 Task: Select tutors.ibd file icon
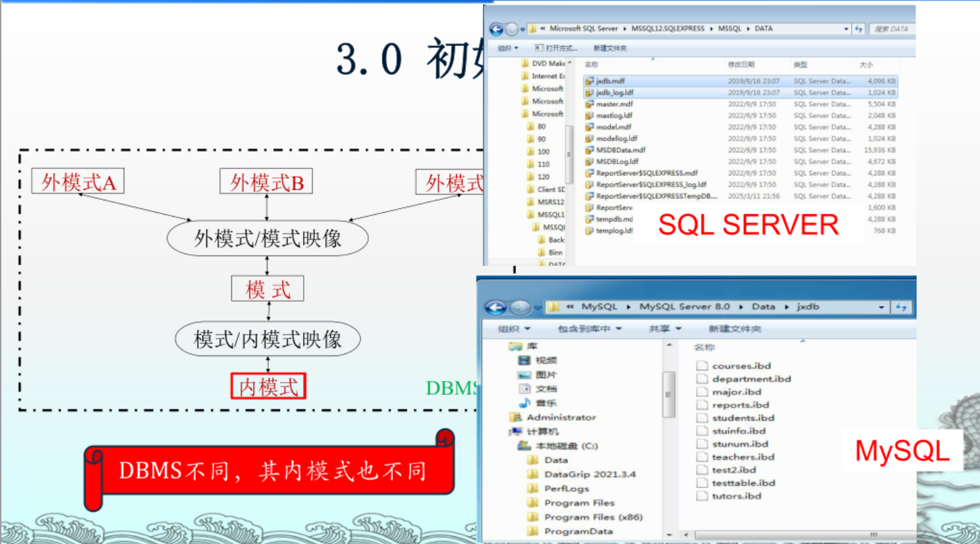pyautogui.click(x=702, y=496)
